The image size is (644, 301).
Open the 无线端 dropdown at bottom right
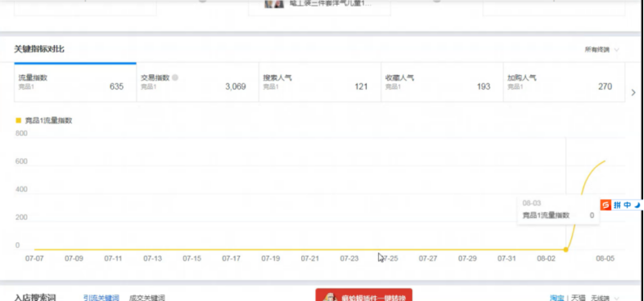tap(605, 298)
